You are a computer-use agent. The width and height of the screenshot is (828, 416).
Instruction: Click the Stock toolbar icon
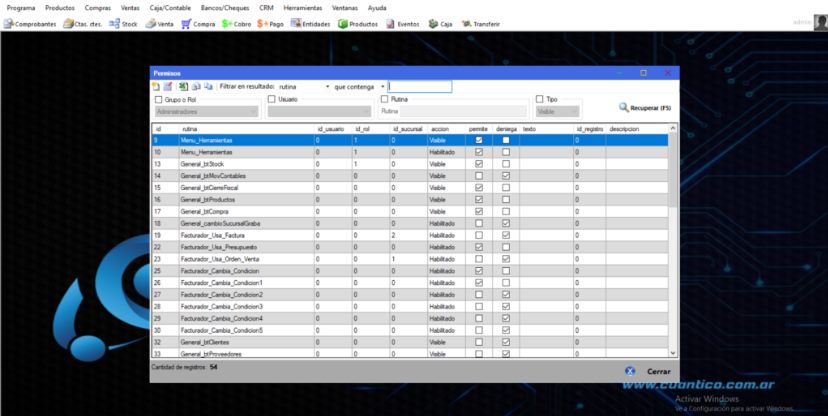(123, 24)
